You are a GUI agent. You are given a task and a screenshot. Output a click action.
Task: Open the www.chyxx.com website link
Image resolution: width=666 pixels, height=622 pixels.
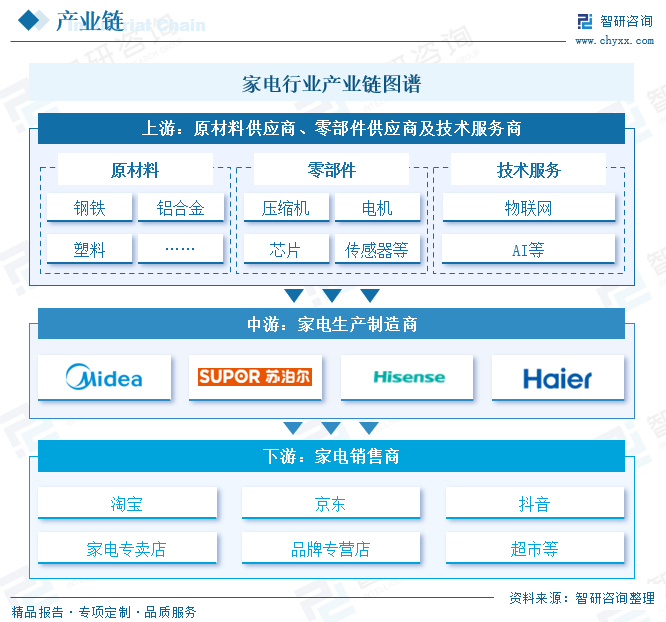point(614,41)
